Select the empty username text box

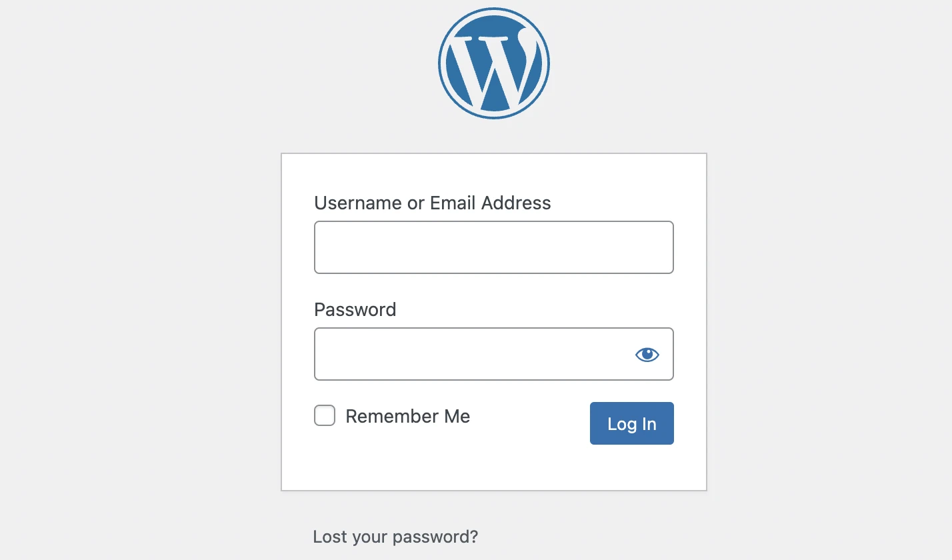click(494, 247)
